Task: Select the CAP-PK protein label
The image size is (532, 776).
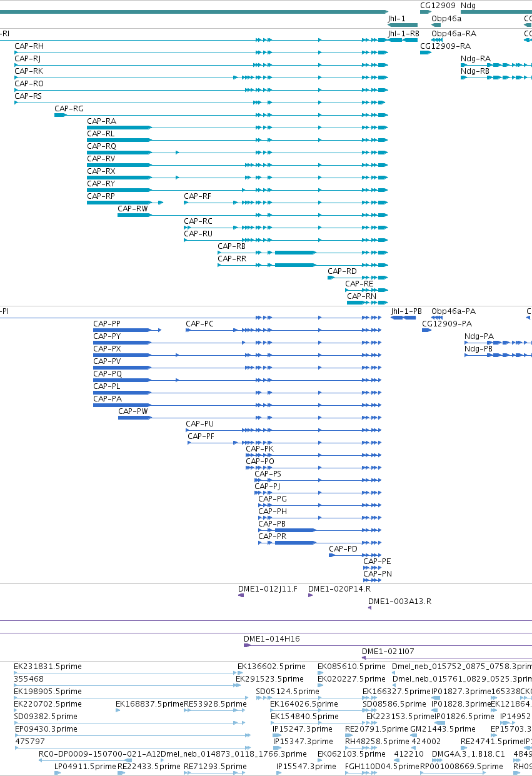Action: [260, 449]
